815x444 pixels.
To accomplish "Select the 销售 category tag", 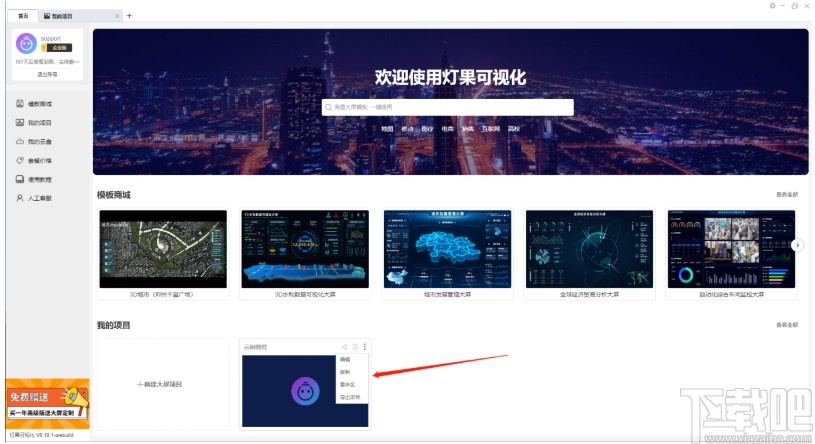I will click(x=468, y=128).
